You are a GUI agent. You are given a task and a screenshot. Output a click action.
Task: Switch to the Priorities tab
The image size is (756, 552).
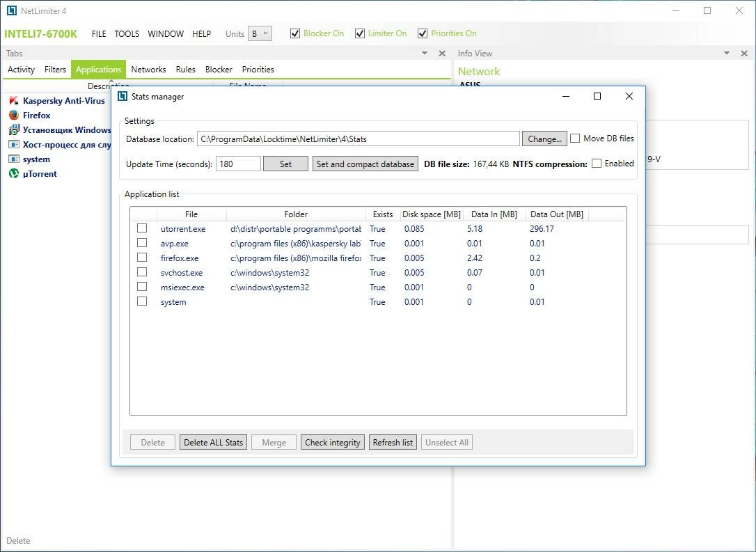[x=258, y=70]
